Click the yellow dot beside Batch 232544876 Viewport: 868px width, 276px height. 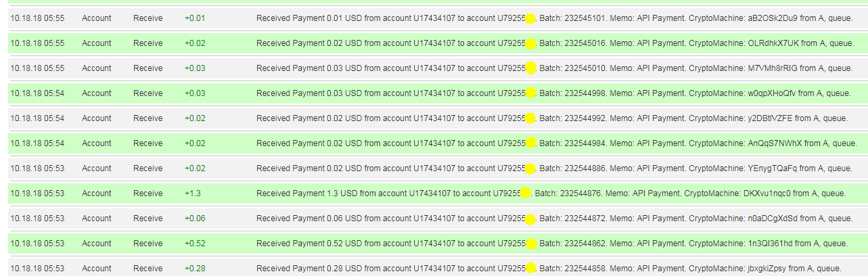click(526, 194)
